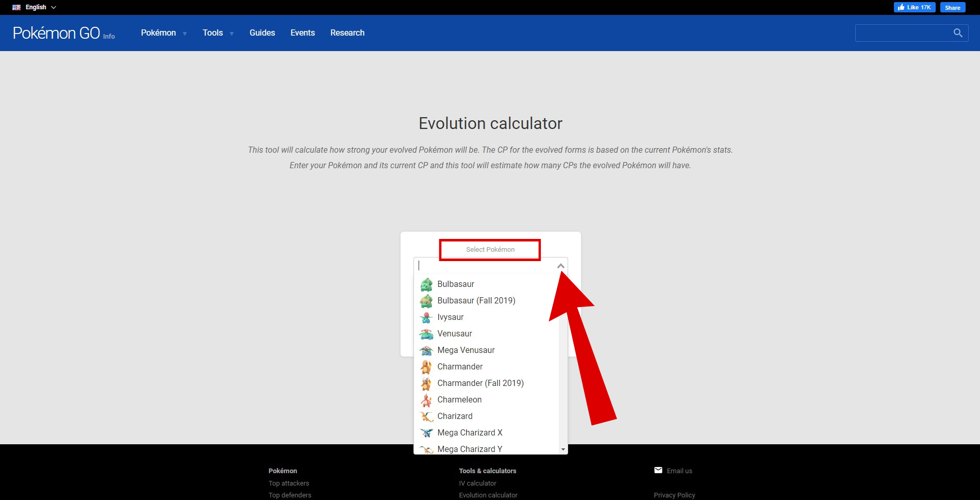Go to Pokémon GO Info homepage logo

[64, 33]
